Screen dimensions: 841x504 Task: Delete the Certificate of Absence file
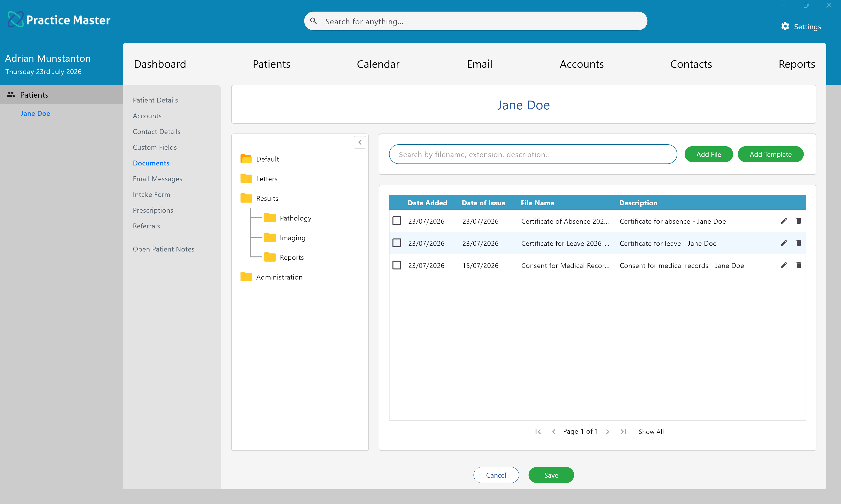[x=798, y=221]
